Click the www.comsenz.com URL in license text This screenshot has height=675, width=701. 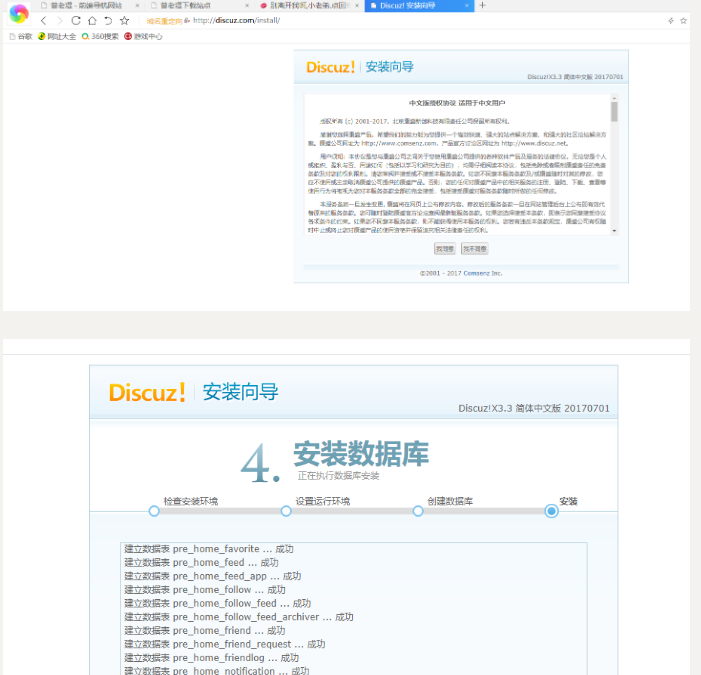click(399, 143)
